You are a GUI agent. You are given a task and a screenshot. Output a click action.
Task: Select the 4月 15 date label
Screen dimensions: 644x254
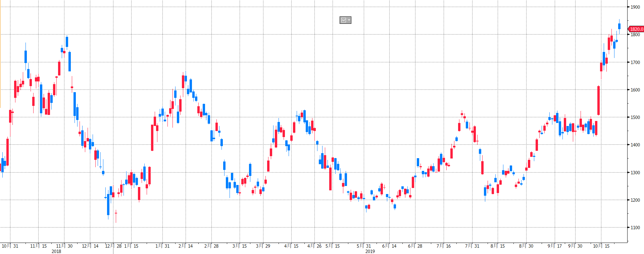(x=291, y=246)
